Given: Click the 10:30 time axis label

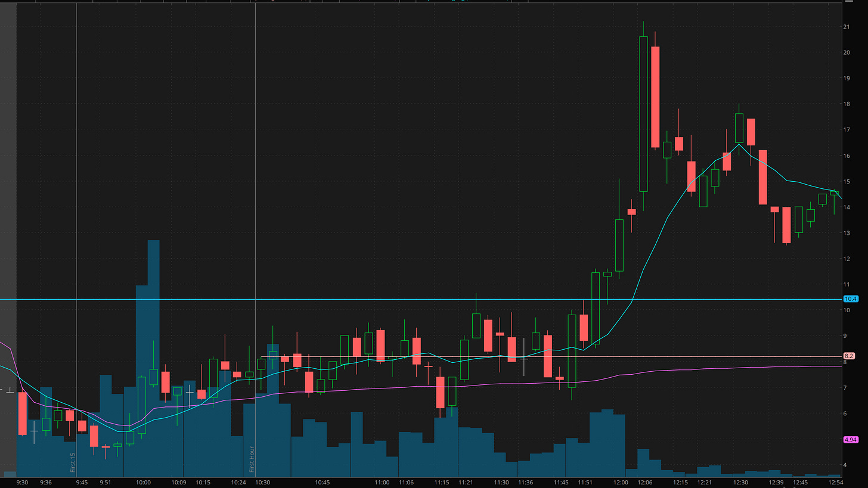Looking at the screenshot, I should click(x=262, y=483).
